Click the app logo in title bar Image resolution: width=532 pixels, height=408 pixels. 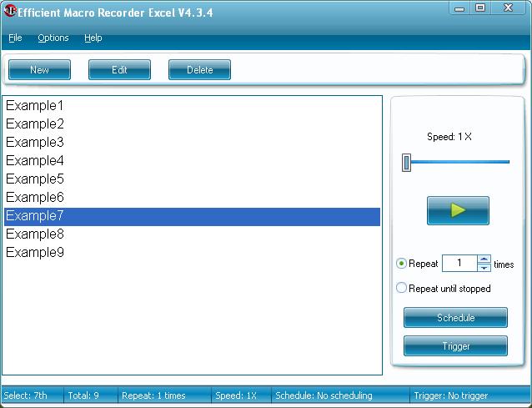9,11
